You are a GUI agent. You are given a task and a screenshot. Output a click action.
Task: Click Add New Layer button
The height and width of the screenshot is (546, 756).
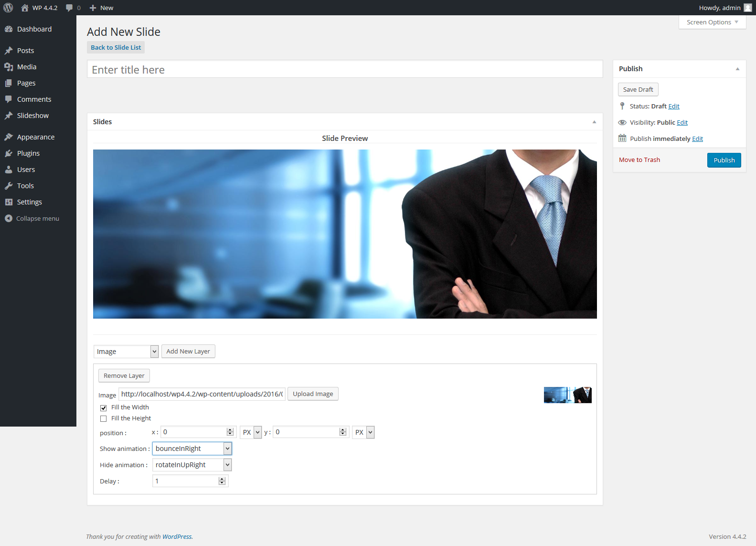tap(188, 351)
